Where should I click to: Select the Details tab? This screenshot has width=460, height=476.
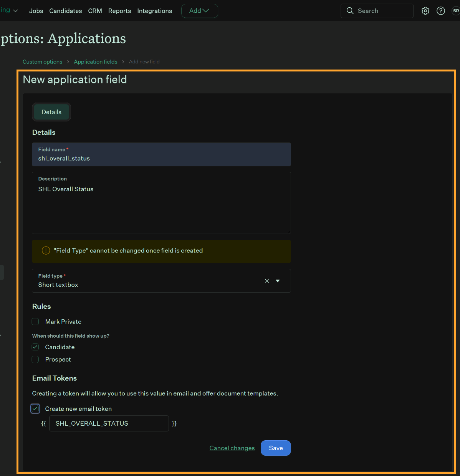click(x=51, y=112)
